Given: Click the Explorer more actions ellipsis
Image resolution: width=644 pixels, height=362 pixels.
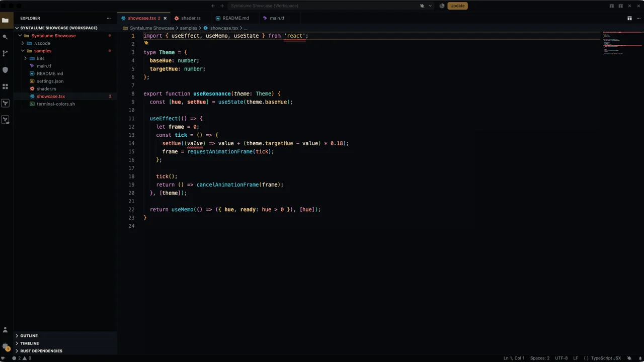Looking at the screenshot, I should point(109,18).
